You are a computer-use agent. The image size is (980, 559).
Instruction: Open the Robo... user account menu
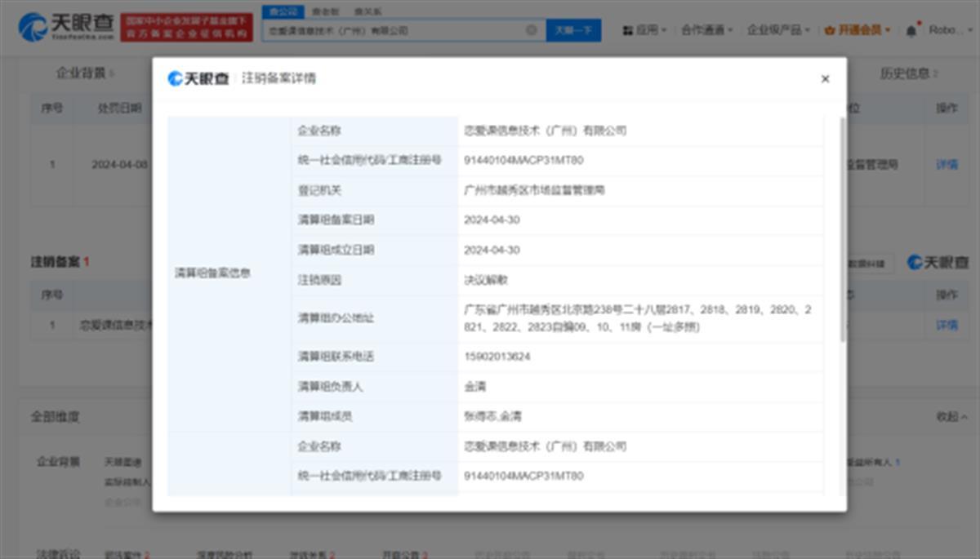948,30
